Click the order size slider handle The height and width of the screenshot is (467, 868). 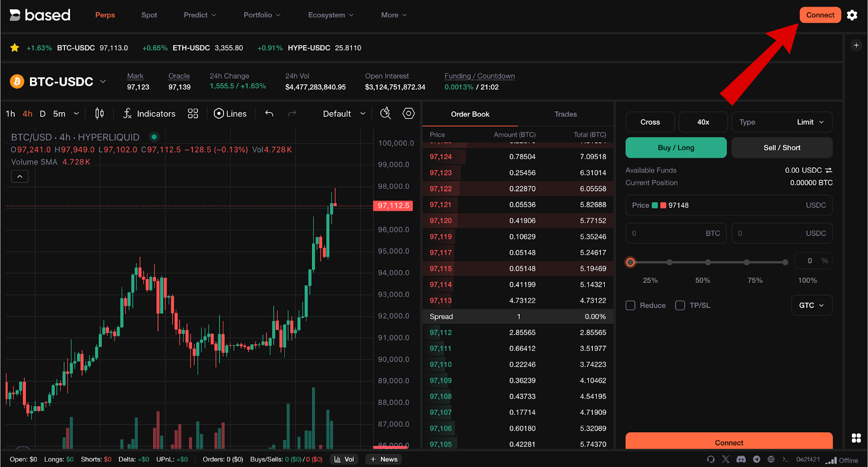click(x=630, y=262)
